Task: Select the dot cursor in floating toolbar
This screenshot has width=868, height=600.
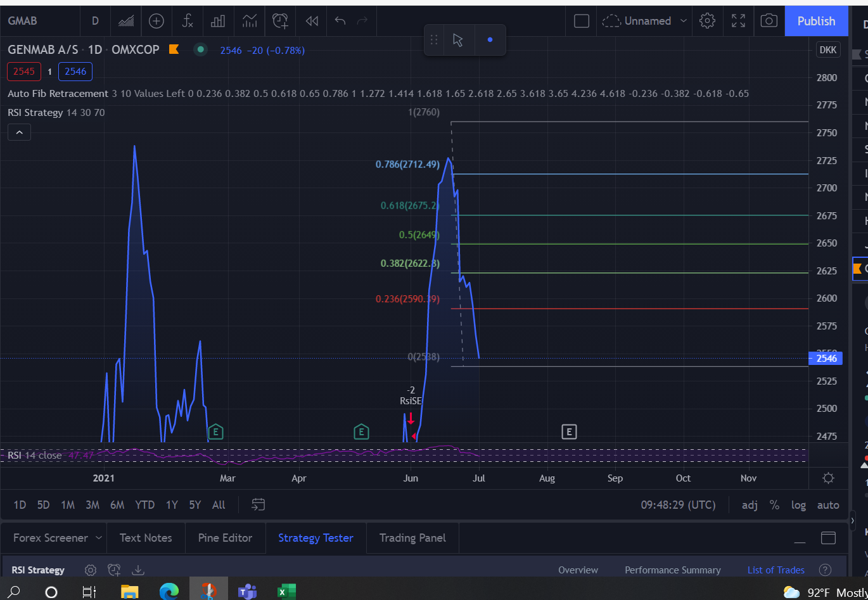Action: click(x=490, y=40)
